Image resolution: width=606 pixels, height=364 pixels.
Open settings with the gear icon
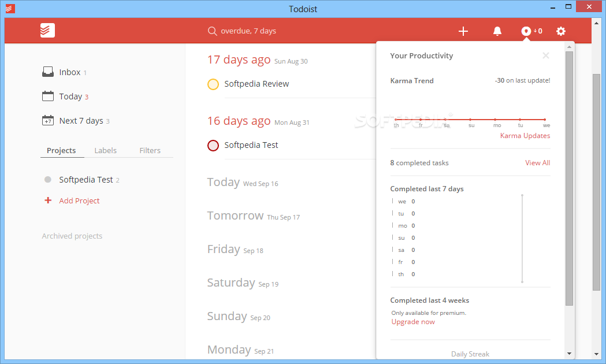[x=561, y=31]
